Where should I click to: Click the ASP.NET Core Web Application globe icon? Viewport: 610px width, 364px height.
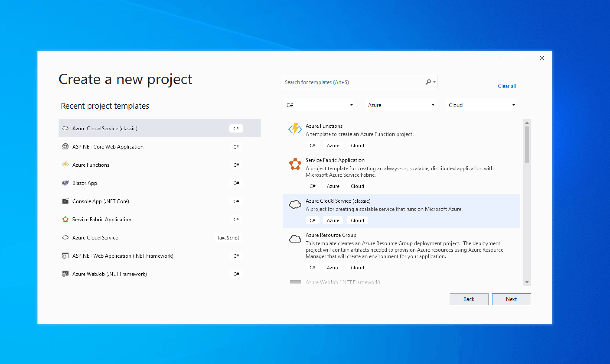65,147
